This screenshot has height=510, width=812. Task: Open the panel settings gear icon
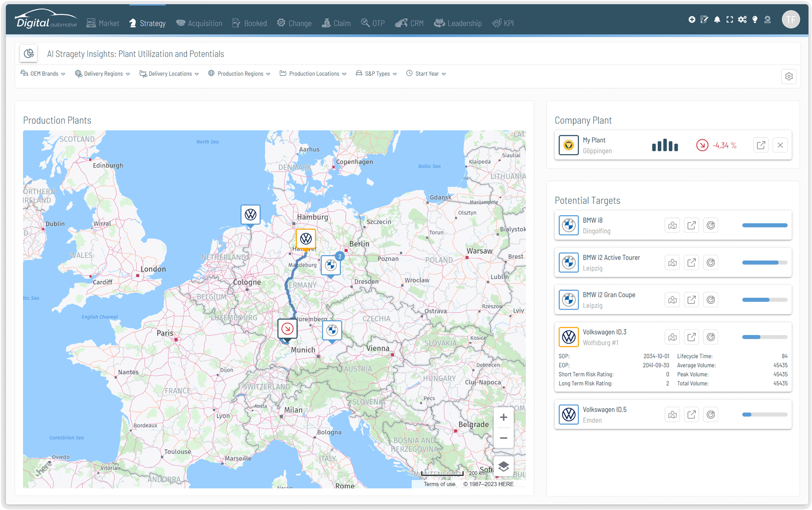pos(789,76)
